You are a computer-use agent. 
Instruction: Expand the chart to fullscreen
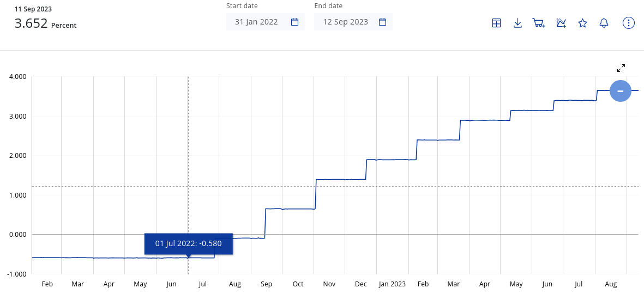click(621, 68)
